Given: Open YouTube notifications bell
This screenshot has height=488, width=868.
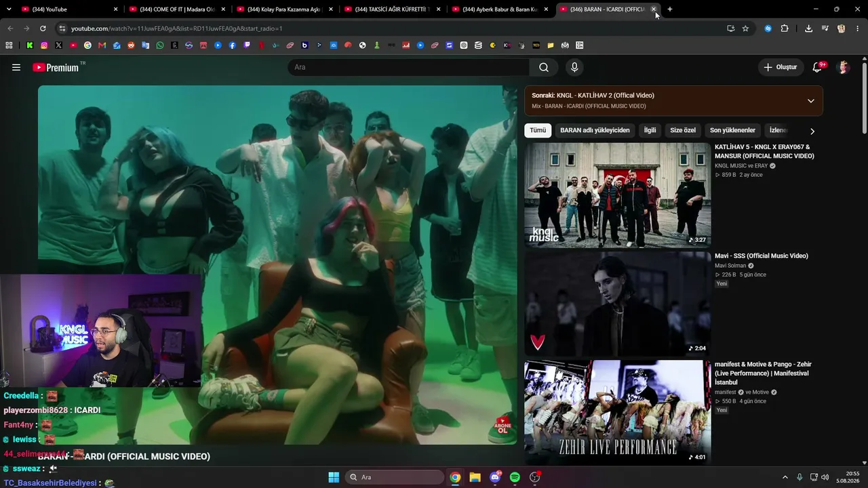Looking at the screenshot, I should click(818, 67).
